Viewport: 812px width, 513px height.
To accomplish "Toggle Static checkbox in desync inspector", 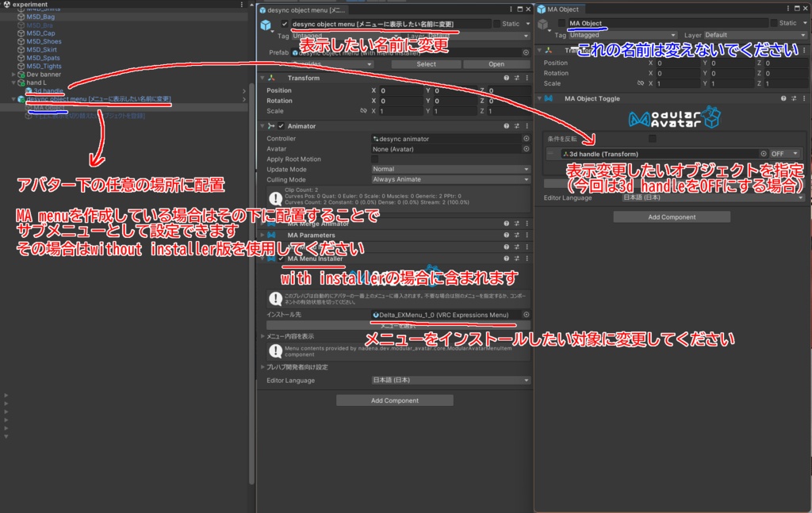I will pos(496,24).
